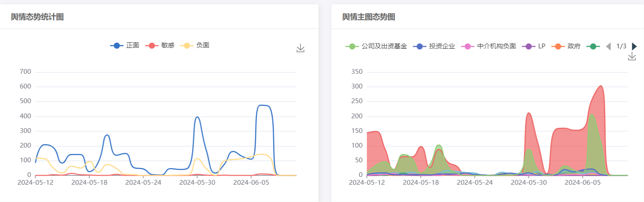The height and width of the screenshot is (202, 644).
Task: Click the 250 y-axis label
Action: [357, 101]
